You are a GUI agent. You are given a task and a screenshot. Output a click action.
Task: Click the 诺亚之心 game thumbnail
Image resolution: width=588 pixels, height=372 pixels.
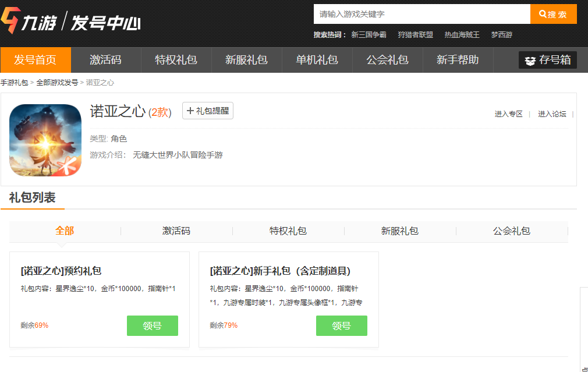pyautogui.click(x=45, y=140)
